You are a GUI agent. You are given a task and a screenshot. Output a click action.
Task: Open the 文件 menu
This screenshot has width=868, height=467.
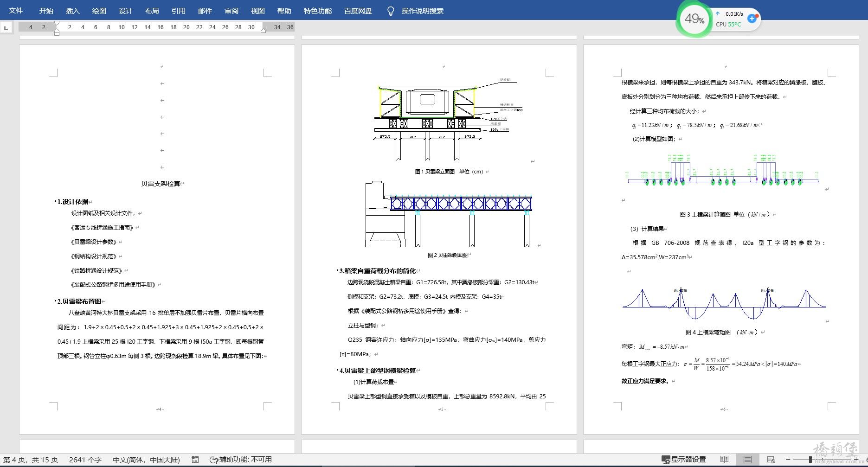point(16,11)
